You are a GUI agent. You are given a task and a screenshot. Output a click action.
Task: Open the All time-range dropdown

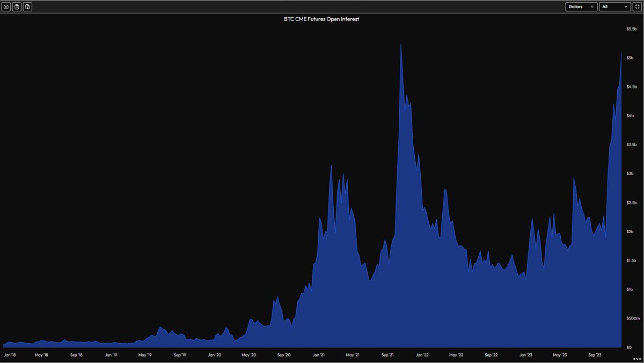tap(615, 7)
